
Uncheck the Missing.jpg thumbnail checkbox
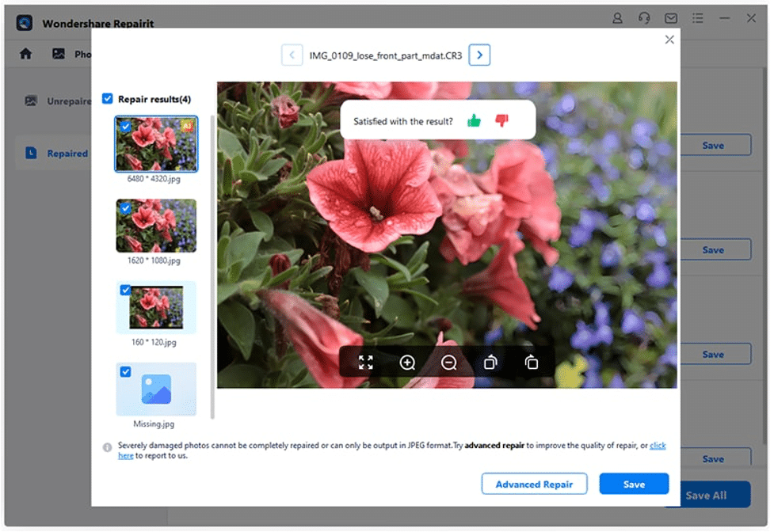pos(125,370)
